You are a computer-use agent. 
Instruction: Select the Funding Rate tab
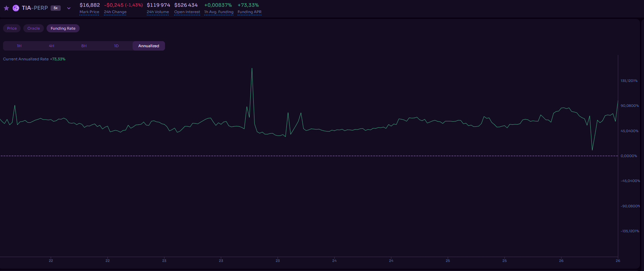[63, 28]
